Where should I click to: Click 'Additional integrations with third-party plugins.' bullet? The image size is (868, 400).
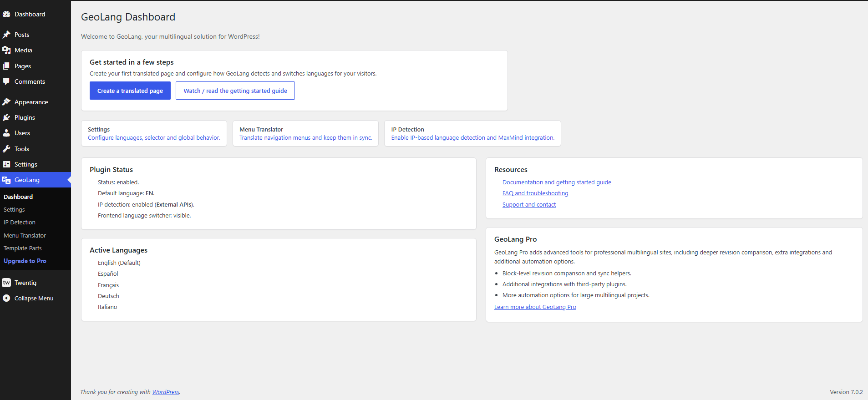coord(564,284)
